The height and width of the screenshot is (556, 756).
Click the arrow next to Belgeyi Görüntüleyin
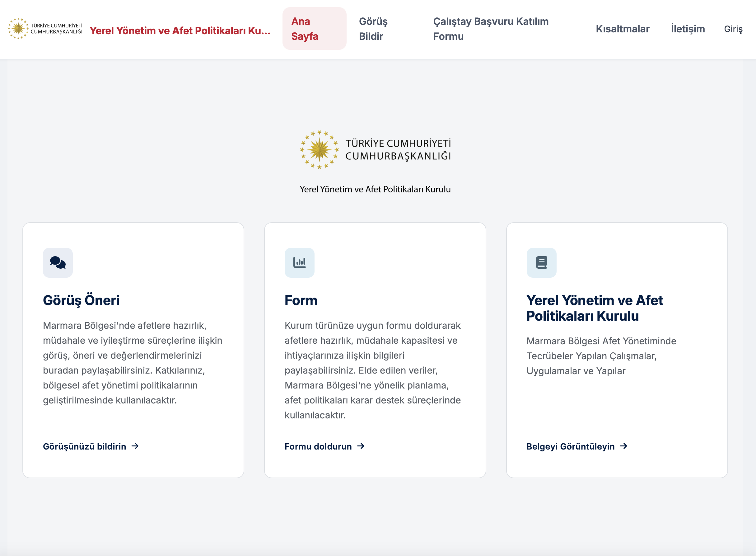click(623, 446)
